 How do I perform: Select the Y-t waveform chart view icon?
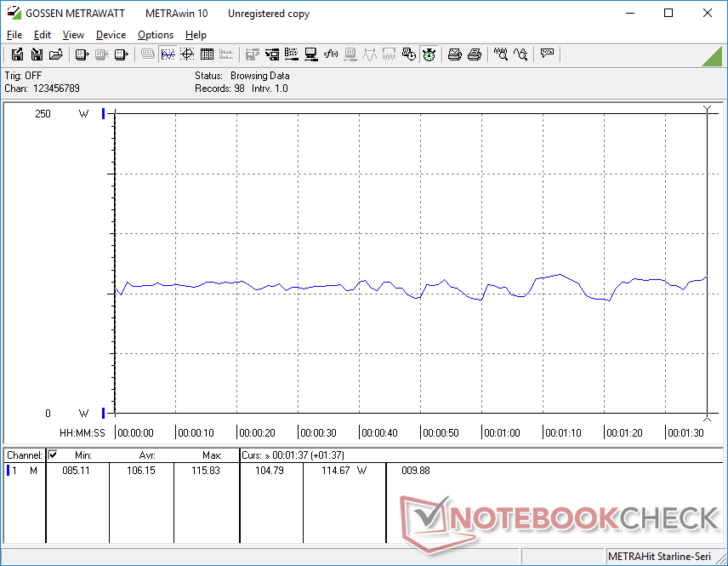coord(168,54)
